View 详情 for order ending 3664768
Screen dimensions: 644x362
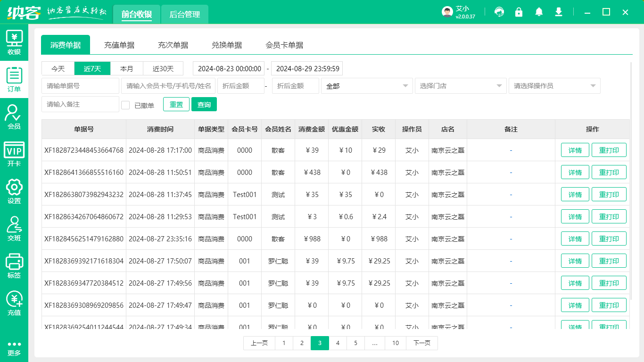coord(575,150)
